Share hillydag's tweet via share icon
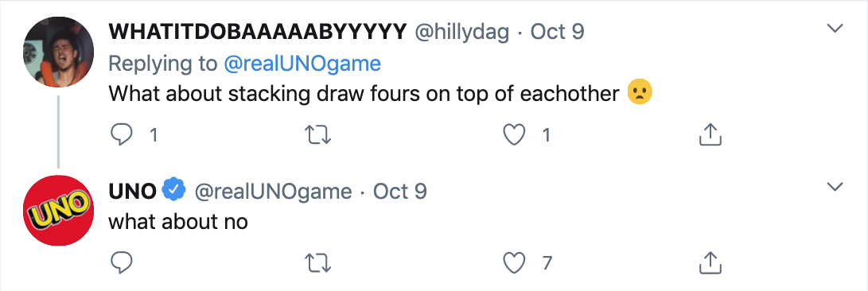Image resolution: width=868 pixels, height=291 pixels. (x=710, y=134)
